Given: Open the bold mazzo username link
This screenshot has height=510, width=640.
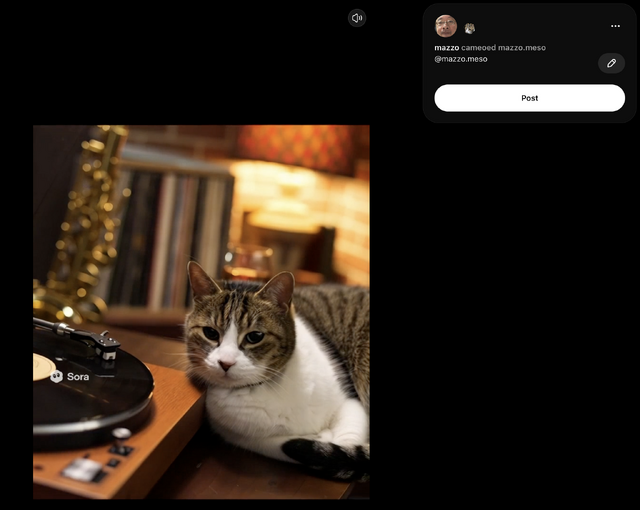Looking at the screenshot, I should (446, 47).
